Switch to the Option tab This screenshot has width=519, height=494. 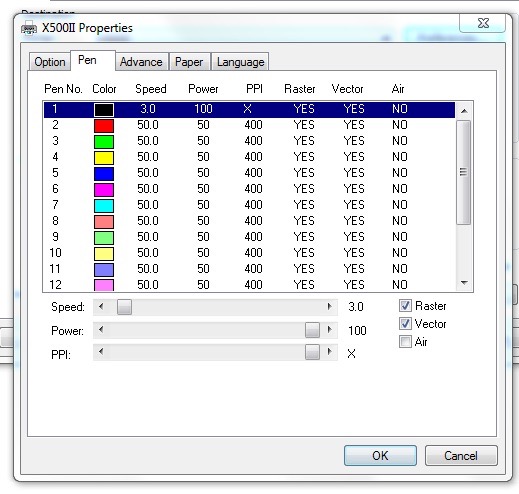[50, 62]
